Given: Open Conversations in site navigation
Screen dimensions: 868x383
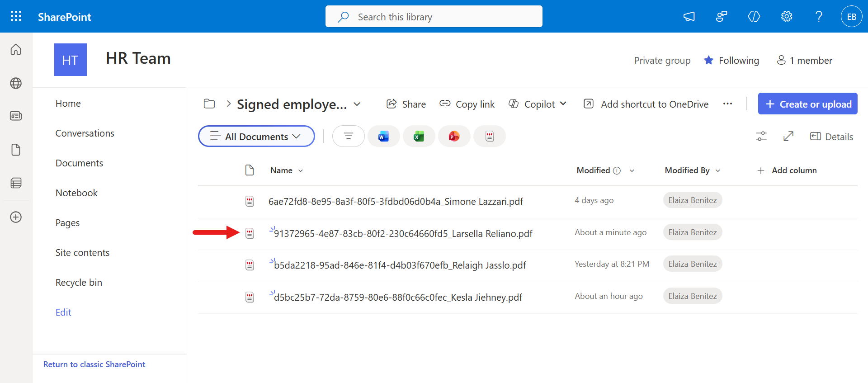Looking at the screenshot, I should (x=85, y=133).
